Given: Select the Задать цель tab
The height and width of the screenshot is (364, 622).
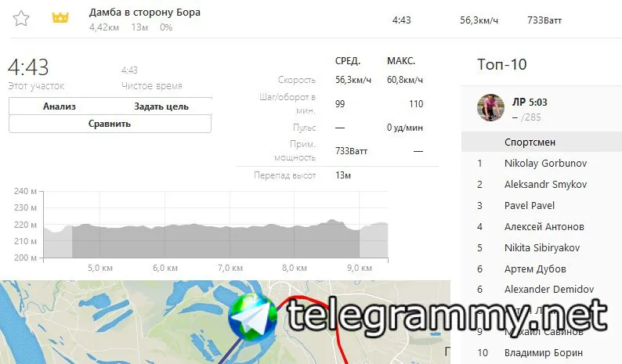Looking at the screenshot, I should coord(161,106).
